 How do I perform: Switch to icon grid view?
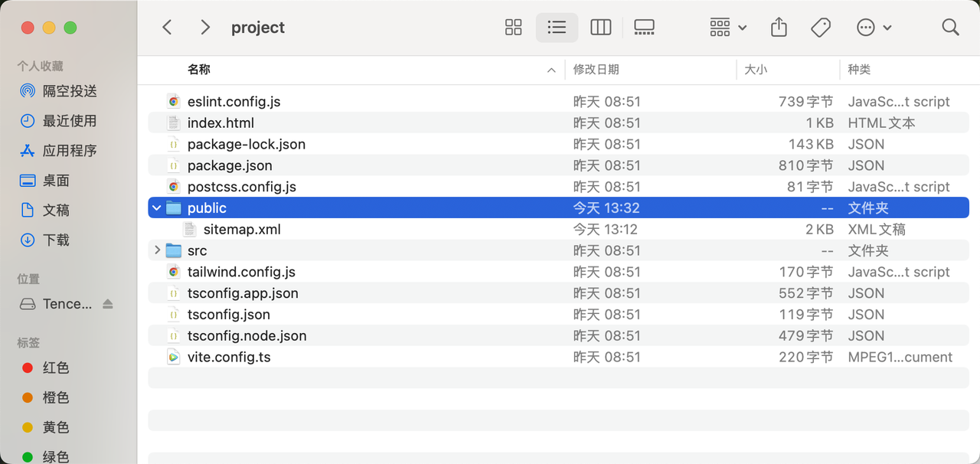point(513,28)
